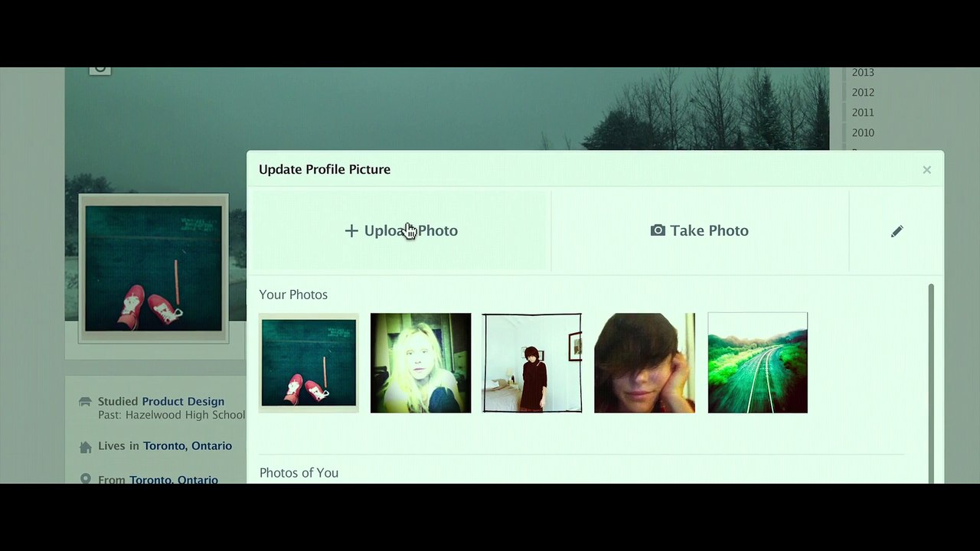Image resolution: width=980 pixels, height=551 pixels.
Task: Pick the dark-haired close-up portrait thumbnail
Action: 645,363
